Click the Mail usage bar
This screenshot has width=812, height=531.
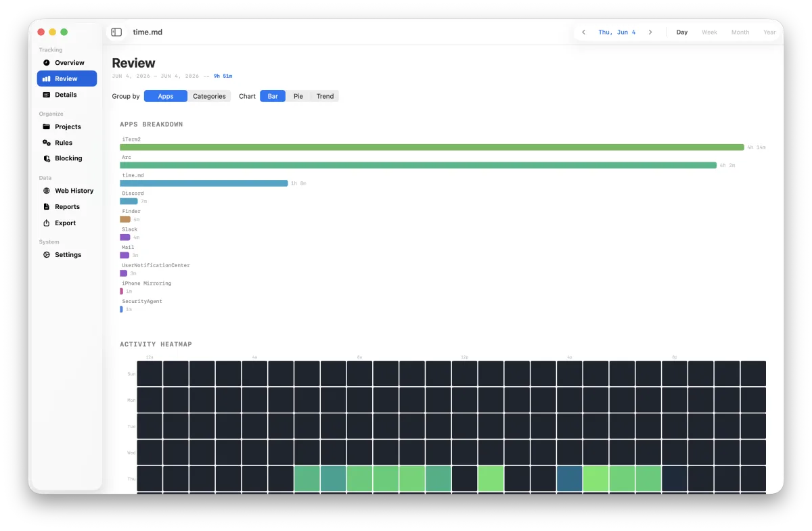coord(125,255)
